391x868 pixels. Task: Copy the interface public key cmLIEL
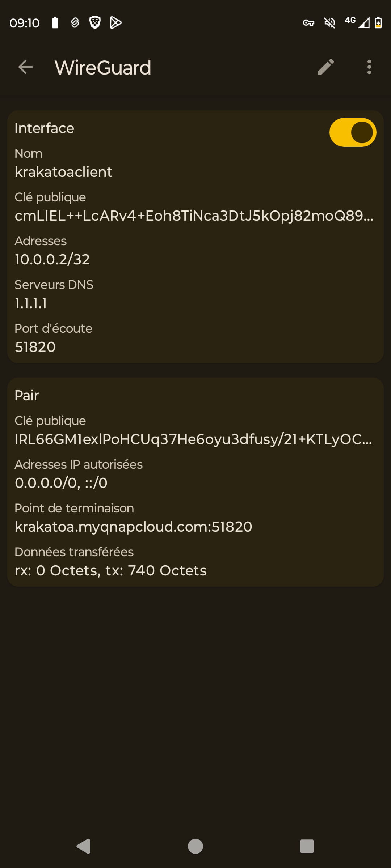coord(194,216)
